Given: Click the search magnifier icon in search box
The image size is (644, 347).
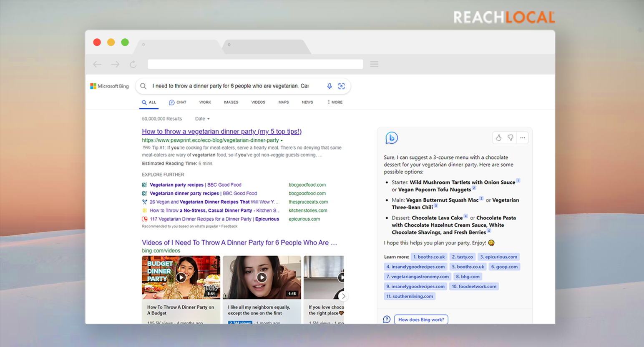Looking at the screenshot, I should coord(143,86).
